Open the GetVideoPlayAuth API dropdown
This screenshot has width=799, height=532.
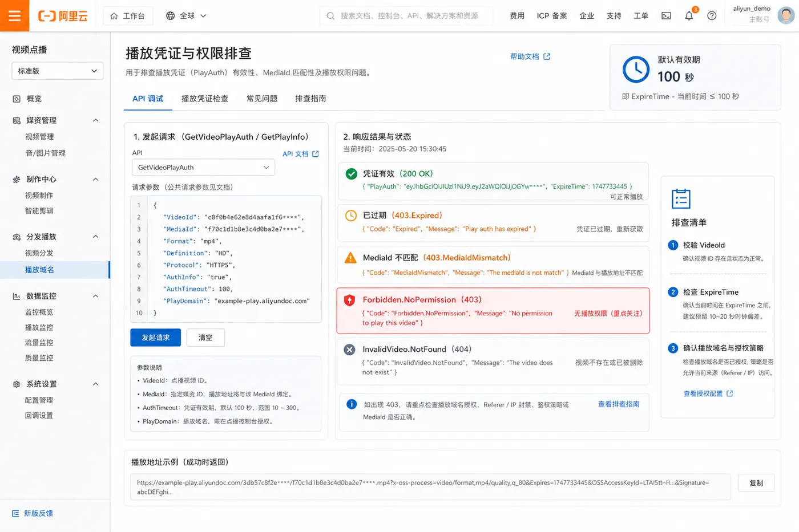[x=204, y=168]
